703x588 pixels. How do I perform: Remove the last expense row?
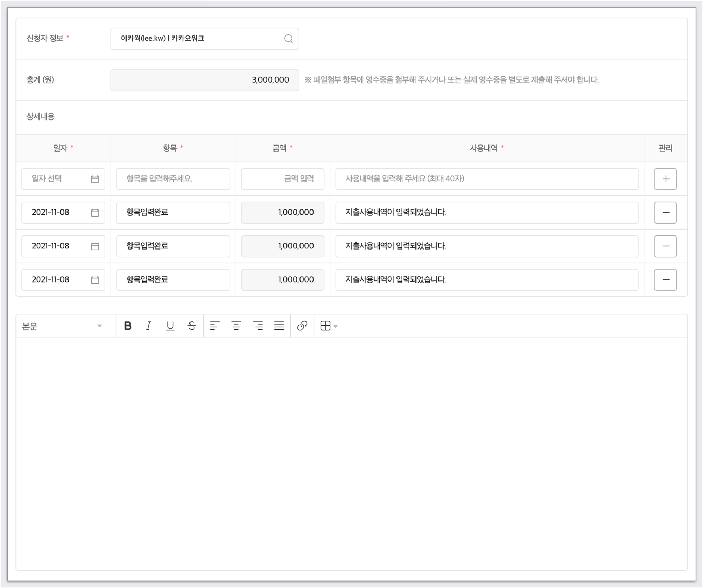(x=665, y=279)
